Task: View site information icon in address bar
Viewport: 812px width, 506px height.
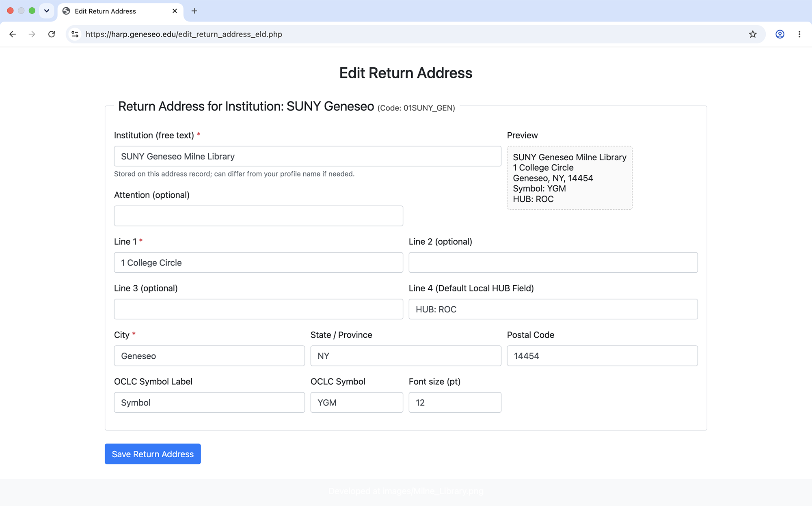Action: 75,34
